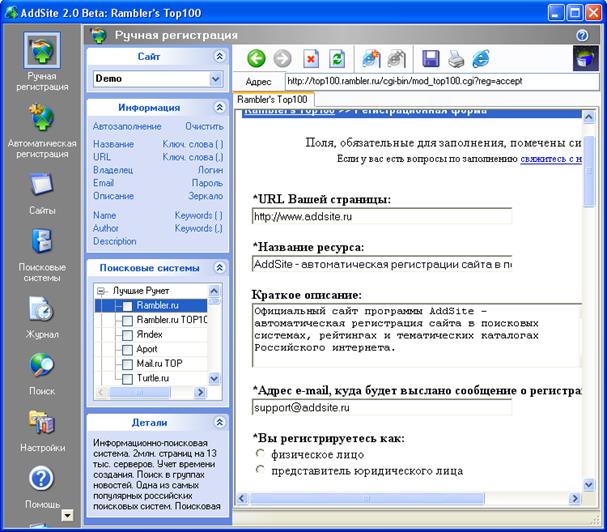Tick the Mail.ru TOP checkbox
This screenshot has width=607, height=532.
(x=127, y=364)
